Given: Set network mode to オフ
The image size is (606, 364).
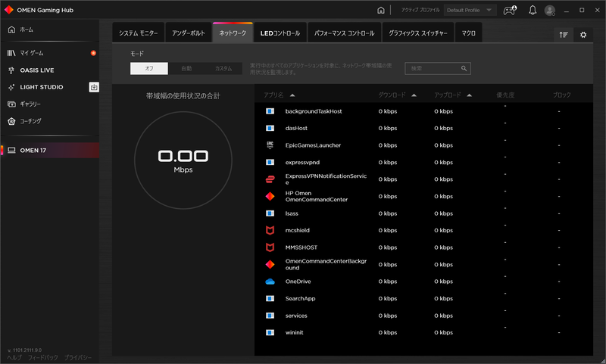Looking at the screenshot, I should 149,68.
